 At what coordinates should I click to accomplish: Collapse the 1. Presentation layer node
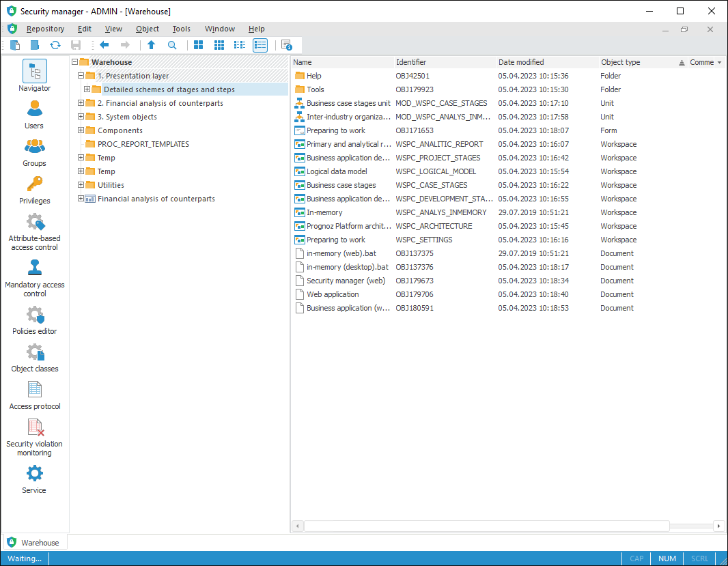[x=81, y=75]
